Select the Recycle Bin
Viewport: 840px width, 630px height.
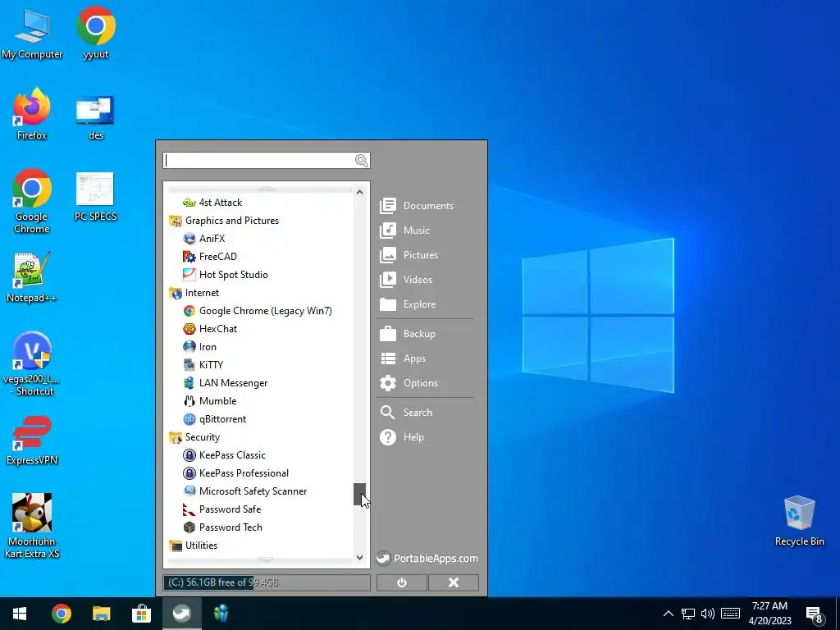point(799,521)
